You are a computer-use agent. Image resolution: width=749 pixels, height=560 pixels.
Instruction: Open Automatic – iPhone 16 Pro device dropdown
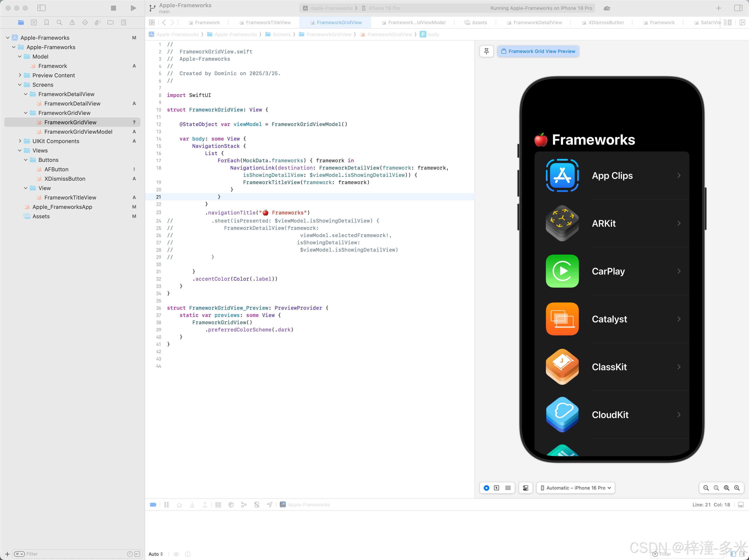576,488
